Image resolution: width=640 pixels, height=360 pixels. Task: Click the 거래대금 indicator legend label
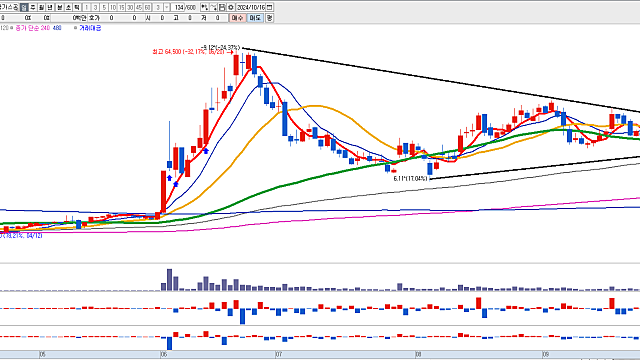click(x=90, y=28)
